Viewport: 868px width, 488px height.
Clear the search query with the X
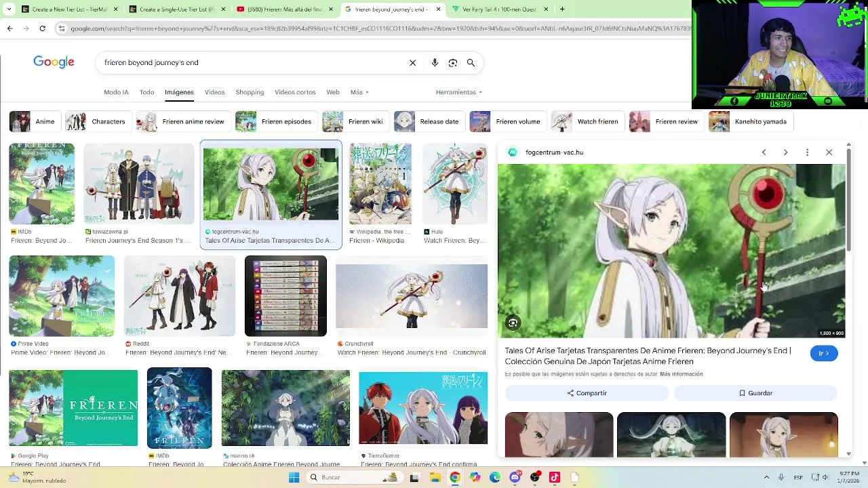412,62
